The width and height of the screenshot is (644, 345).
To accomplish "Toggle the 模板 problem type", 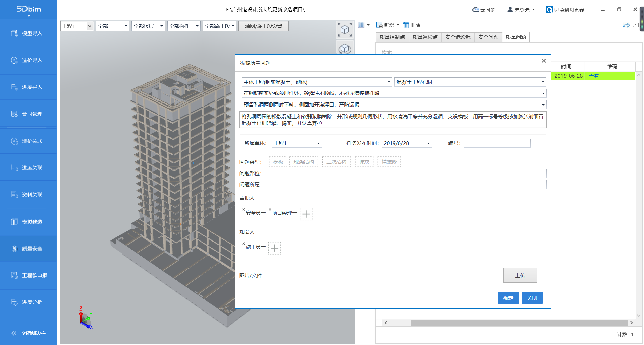I will [x=278, y=162].
